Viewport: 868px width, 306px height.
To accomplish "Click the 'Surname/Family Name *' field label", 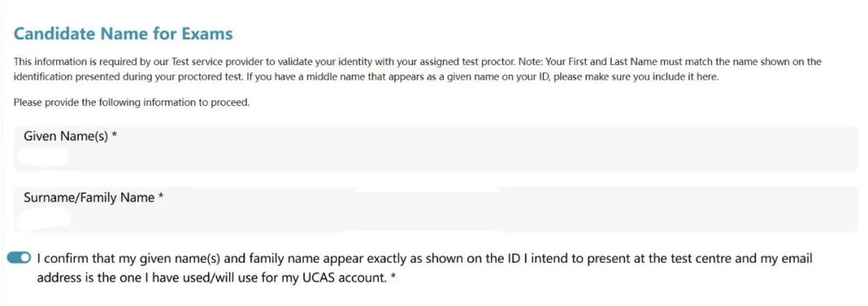I will 93,198.
